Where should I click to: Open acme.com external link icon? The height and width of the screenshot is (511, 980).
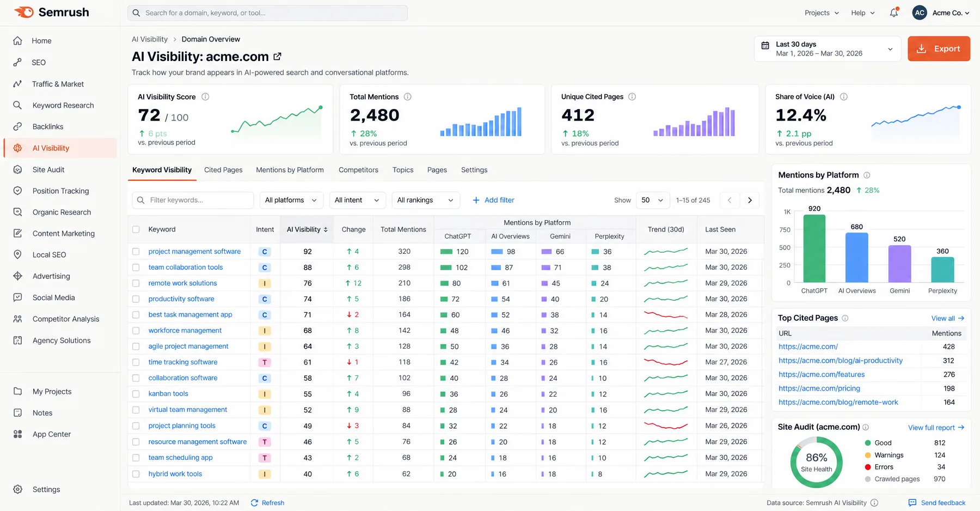277,56
